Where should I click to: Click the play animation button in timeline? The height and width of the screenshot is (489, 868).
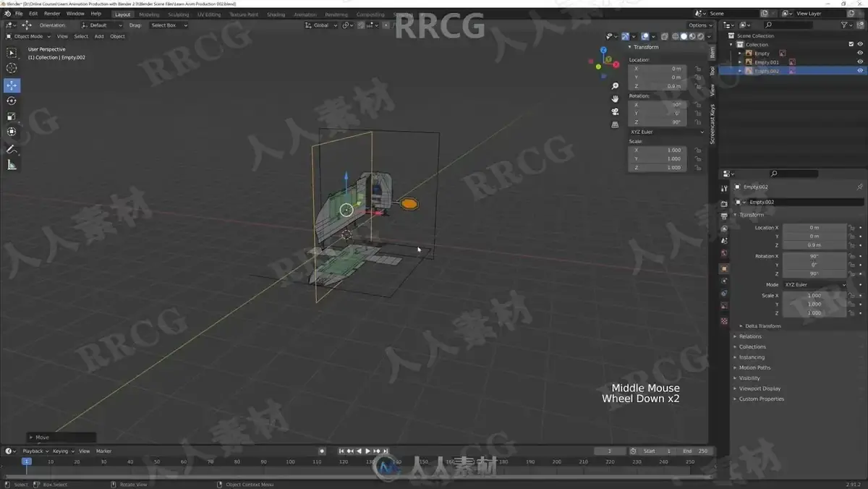(367, 451)
